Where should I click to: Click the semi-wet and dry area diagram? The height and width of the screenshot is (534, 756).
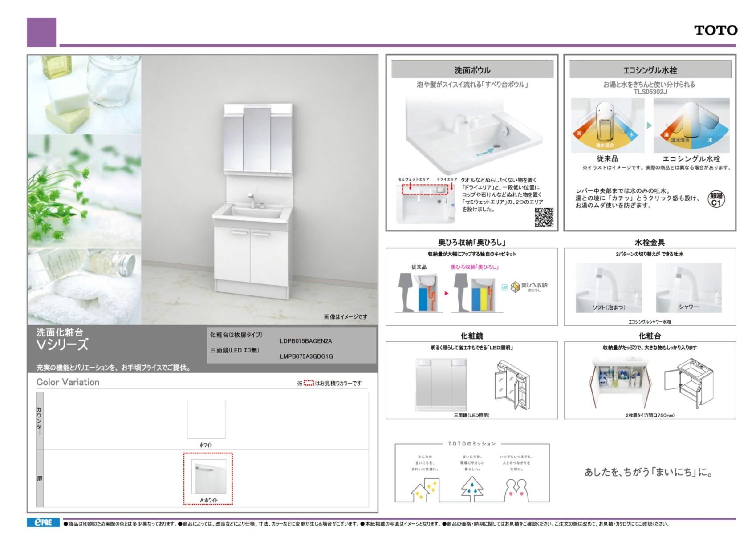(x=427, y=201)
